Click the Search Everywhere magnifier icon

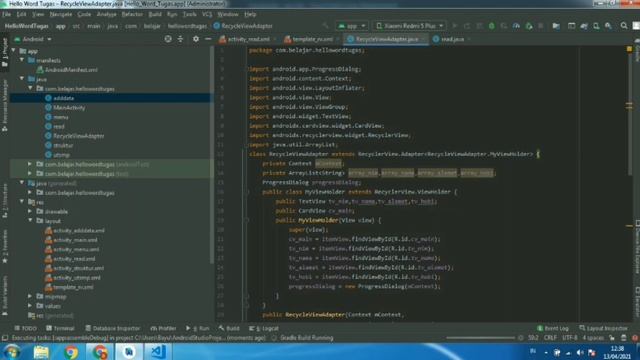point(624,26)
